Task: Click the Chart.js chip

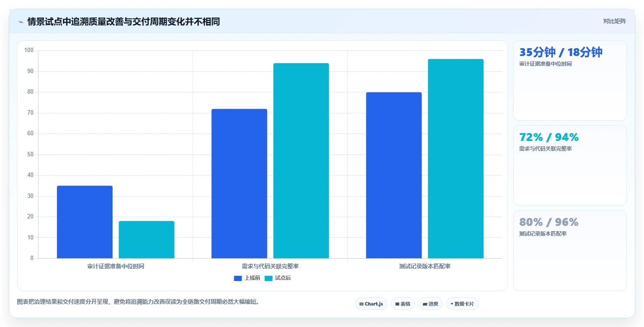Action: (x=371, y=304)
